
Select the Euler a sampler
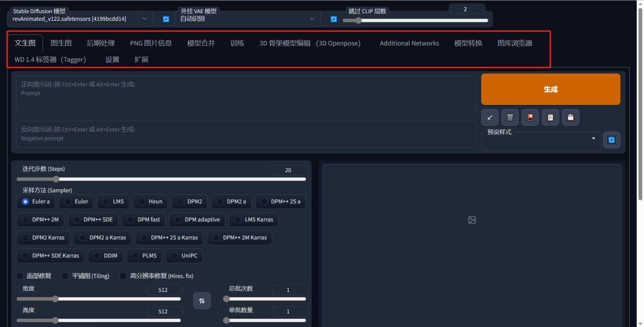point(37,201)
